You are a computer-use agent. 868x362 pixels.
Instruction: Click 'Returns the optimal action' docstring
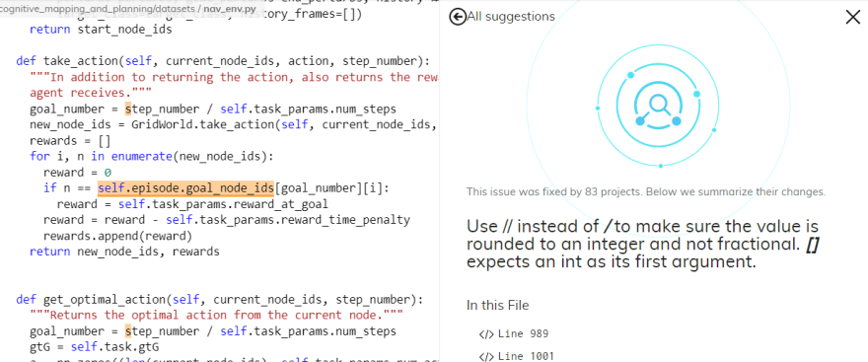[216, 316]
